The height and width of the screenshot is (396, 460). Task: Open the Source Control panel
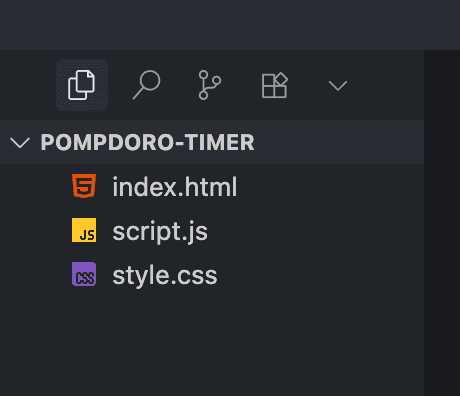(210, 85)
